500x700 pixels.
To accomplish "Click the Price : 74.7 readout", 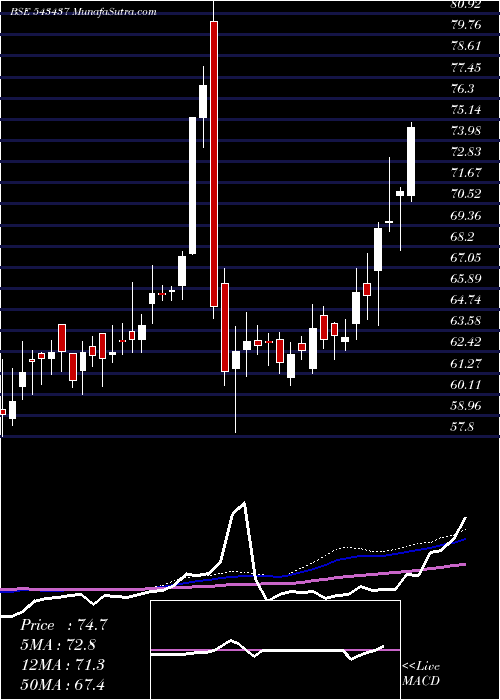I will pos(63,625).
